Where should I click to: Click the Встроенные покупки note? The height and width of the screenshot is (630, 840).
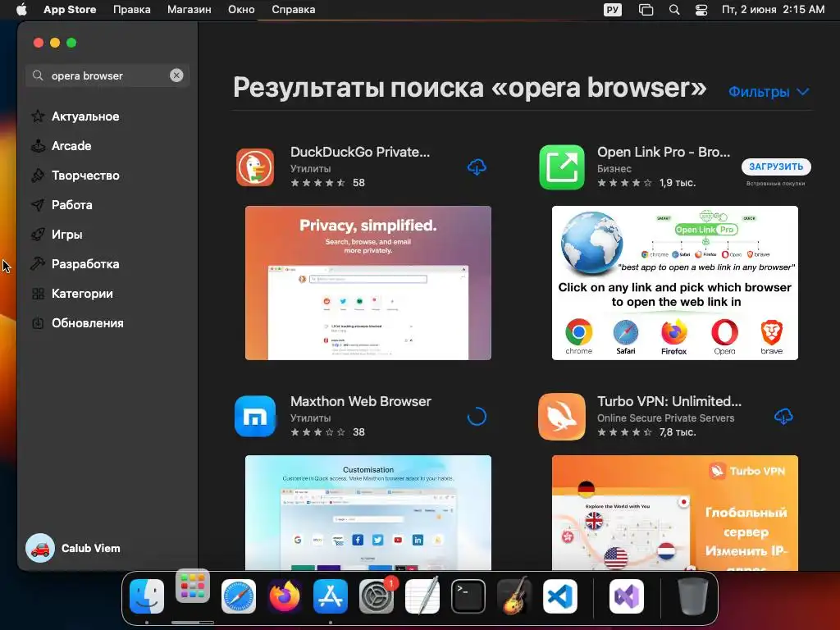[776, 183]
